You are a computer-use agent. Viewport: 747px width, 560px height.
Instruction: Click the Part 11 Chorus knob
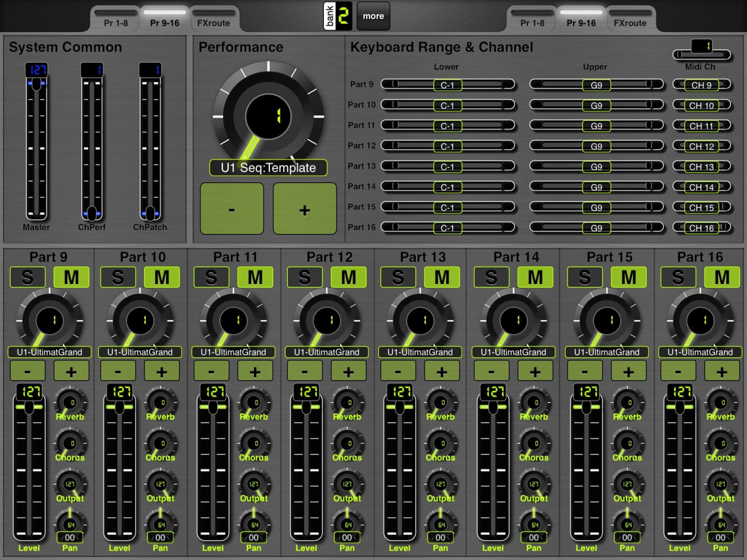point(254,443)
